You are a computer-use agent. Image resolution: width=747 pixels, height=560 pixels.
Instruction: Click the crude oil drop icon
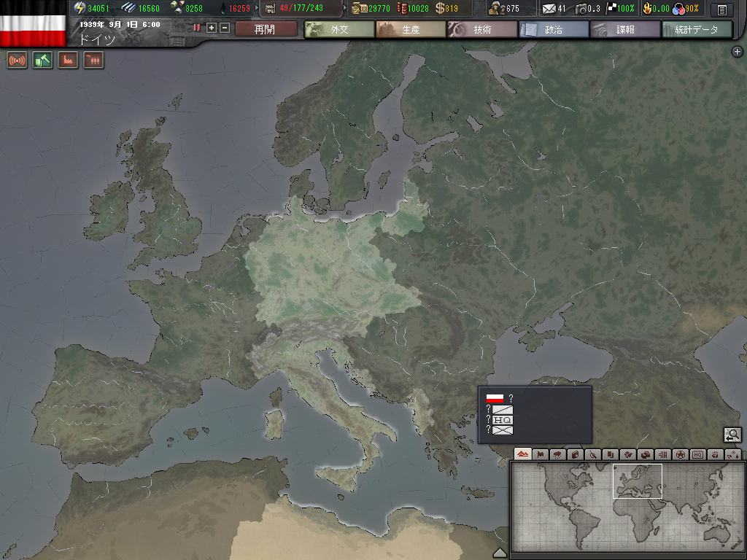[223, 8]
